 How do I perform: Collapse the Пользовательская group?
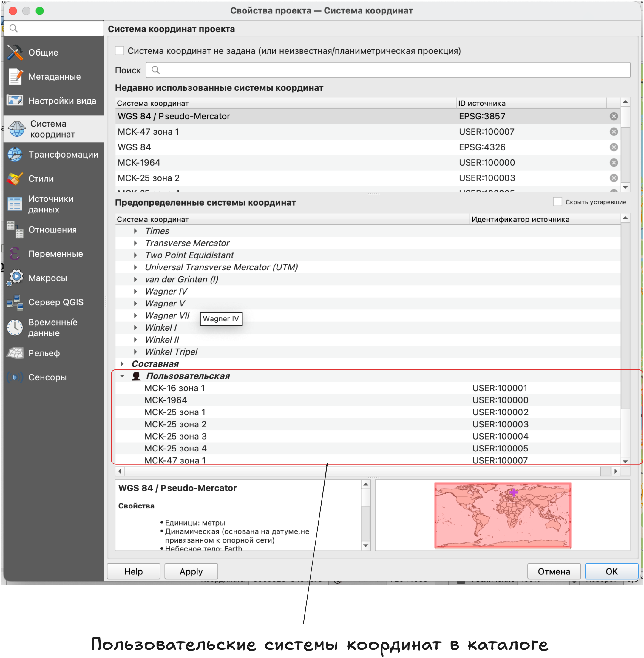[x=122, y=376]
